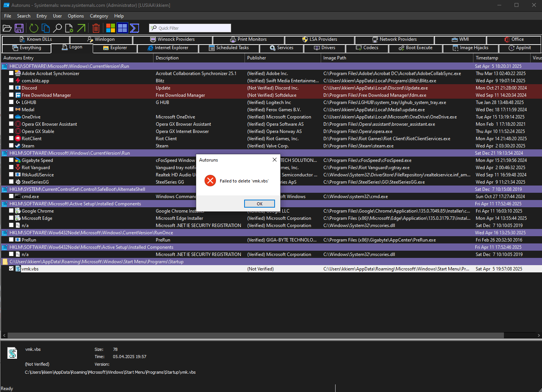The width and height of the screenshot is (542, 392).
Task: Click the Steam entry icon
Action: [18, 146]
